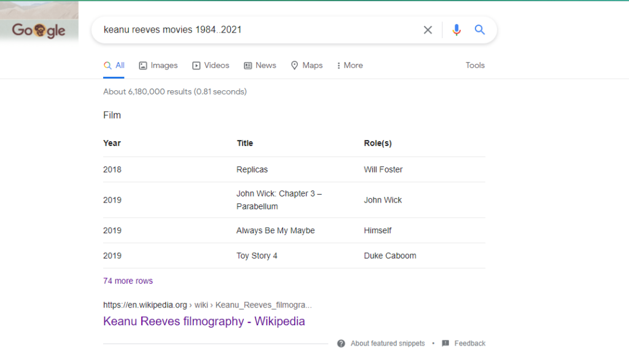This screenshot has height=364, width=629.
Task: Click the Toy Story 4 title cell
Action: [x=257, y=256]
